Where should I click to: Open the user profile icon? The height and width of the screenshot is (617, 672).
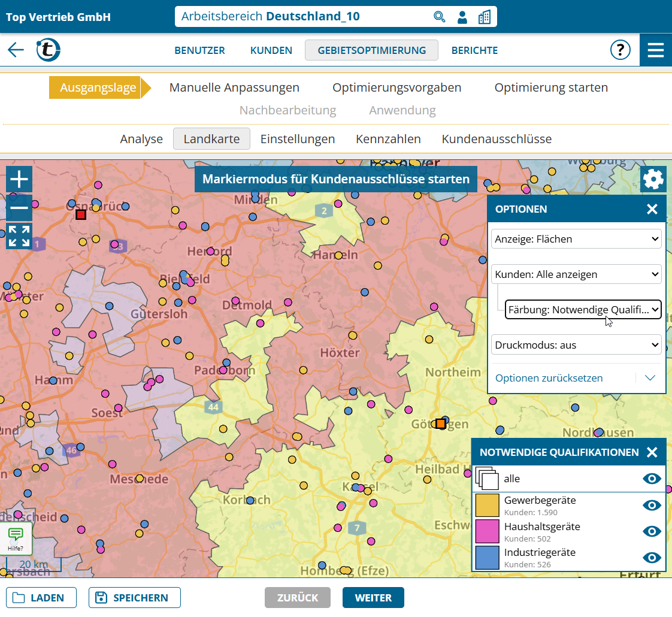[x=462, y=17]
